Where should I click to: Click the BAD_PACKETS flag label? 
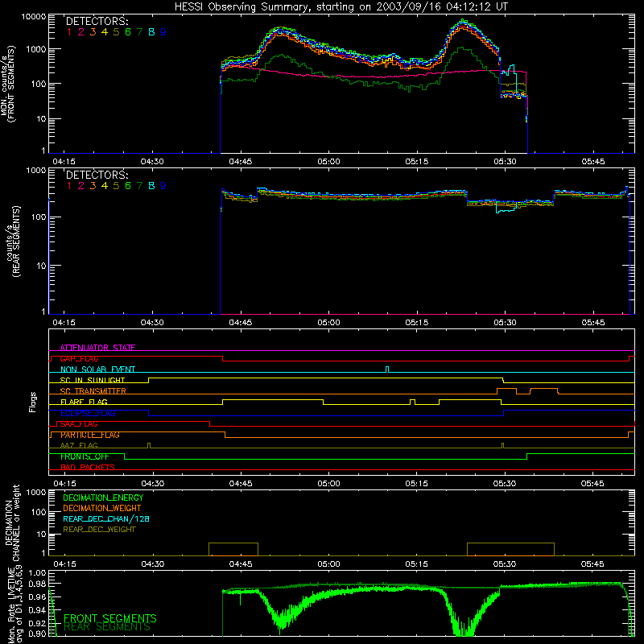coord(88,467)
